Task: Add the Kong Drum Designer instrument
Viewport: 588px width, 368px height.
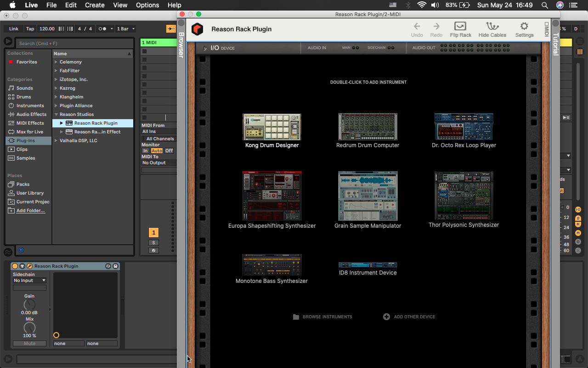Action: tap(272, 127)
